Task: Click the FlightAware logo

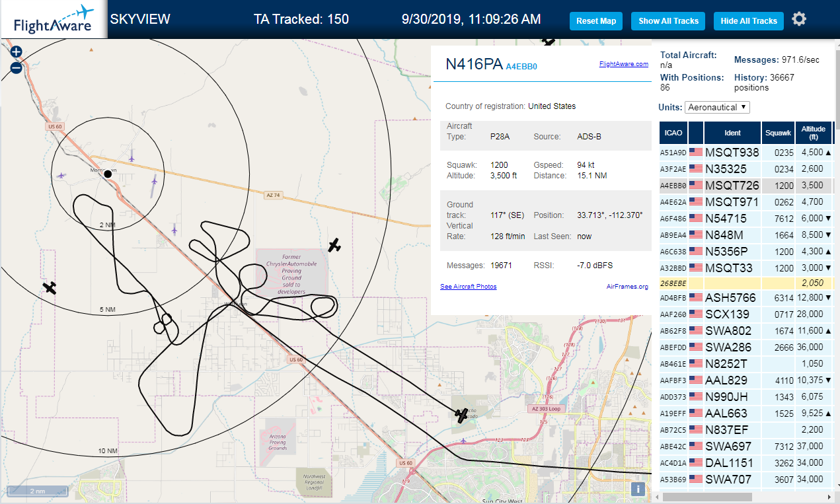Action: [x=53, y=19]
